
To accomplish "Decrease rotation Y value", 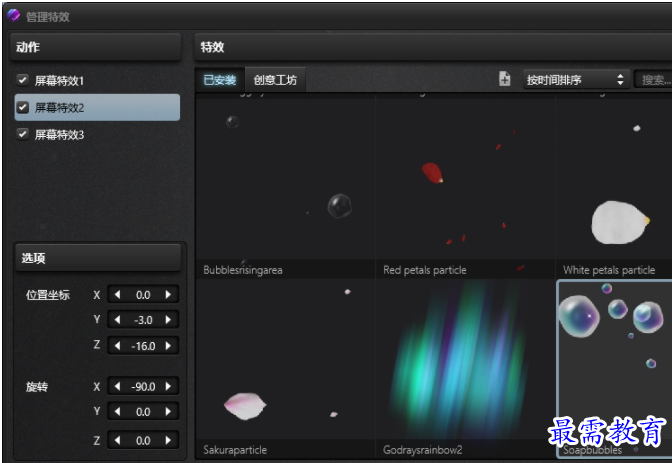I will (117, 412).
